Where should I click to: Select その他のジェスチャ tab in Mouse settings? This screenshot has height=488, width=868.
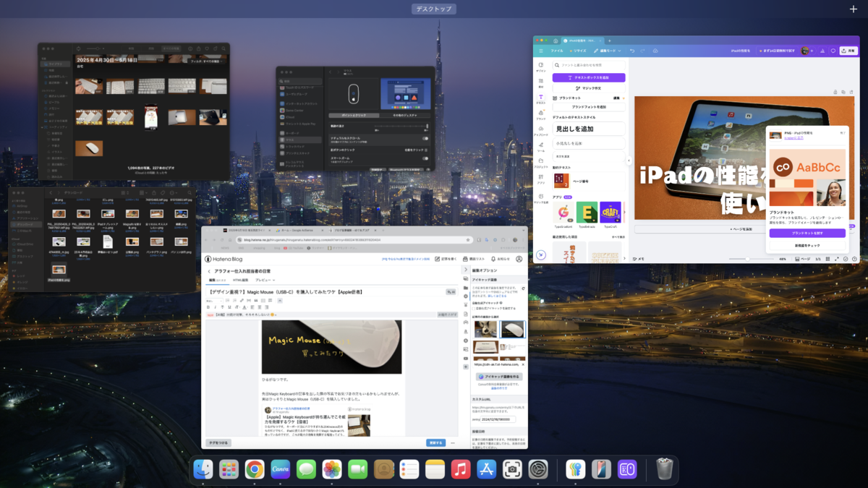click(405, 115)
